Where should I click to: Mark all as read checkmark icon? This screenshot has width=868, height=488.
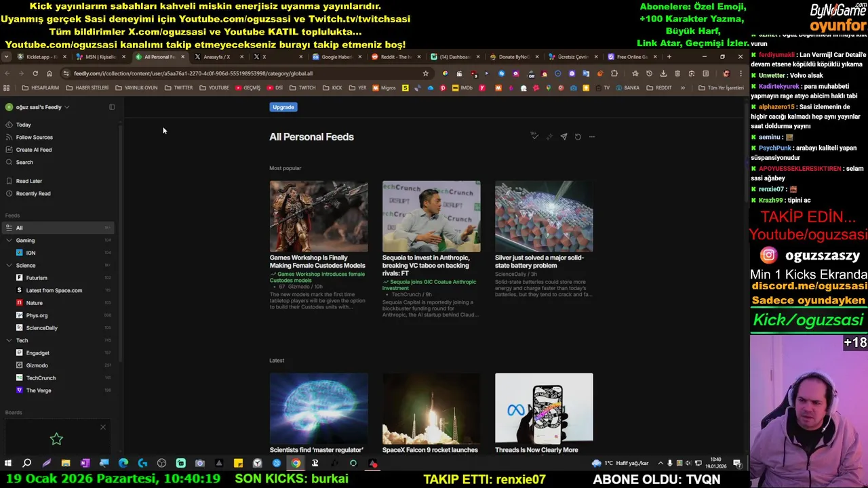pos(534,136)
